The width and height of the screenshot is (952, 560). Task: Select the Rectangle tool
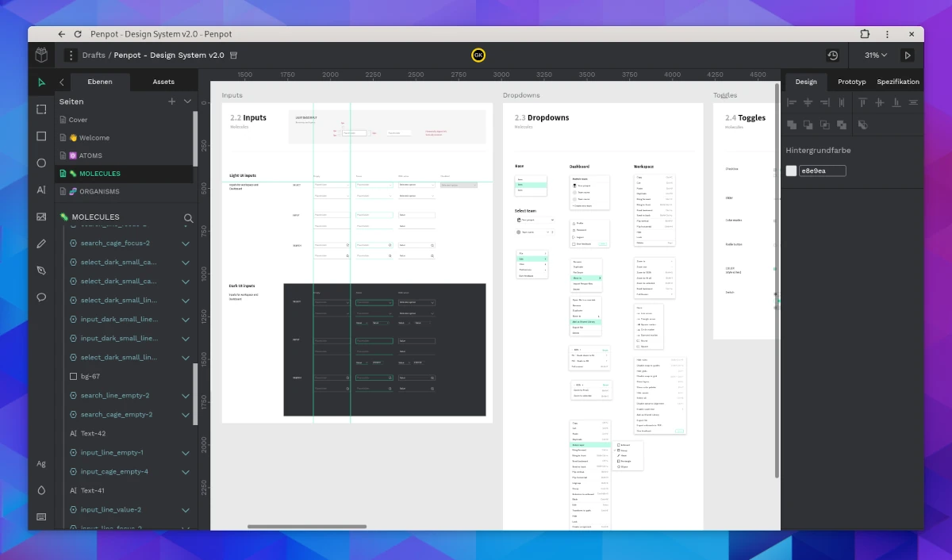coord(41,136)
